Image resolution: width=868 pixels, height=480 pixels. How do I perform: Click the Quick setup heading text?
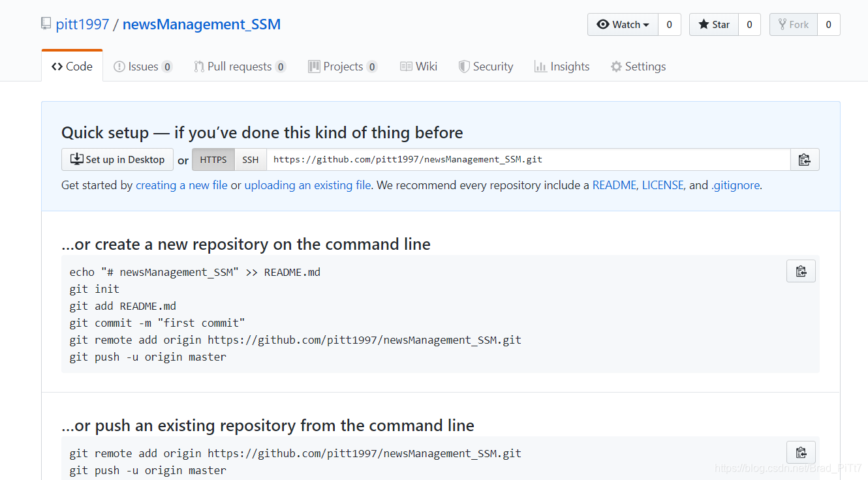tap(262, 133)
